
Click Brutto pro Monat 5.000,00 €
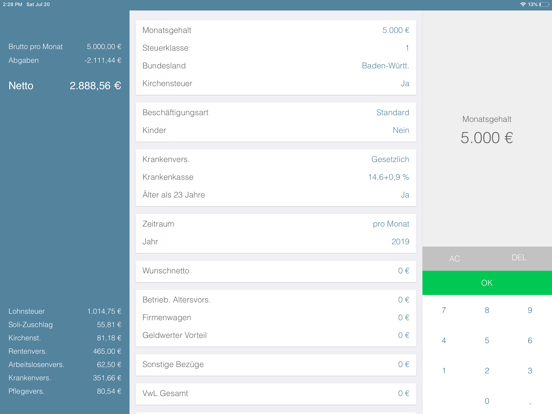[65, 47]
